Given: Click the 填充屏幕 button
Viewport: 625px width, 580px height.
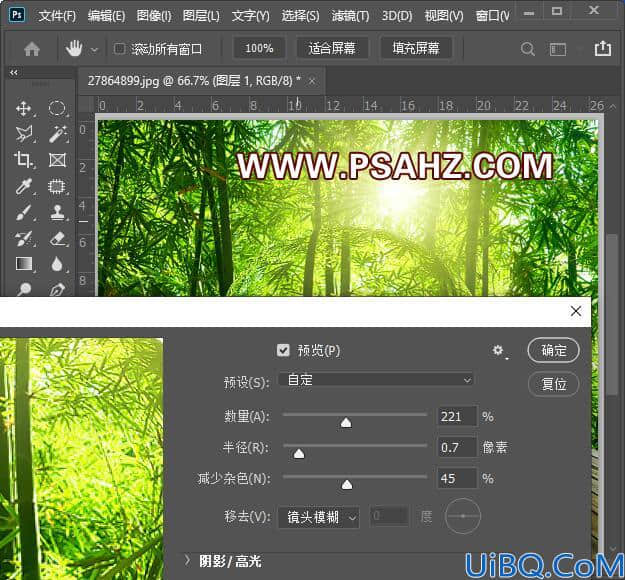Looking at the screenshot, I should pos(416,49).
